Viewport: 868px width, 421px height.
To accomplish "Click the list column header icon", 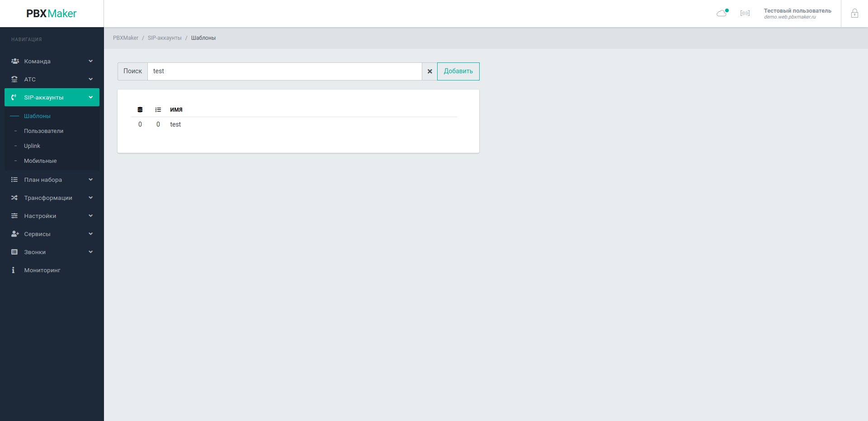I will tap(158, 110).
